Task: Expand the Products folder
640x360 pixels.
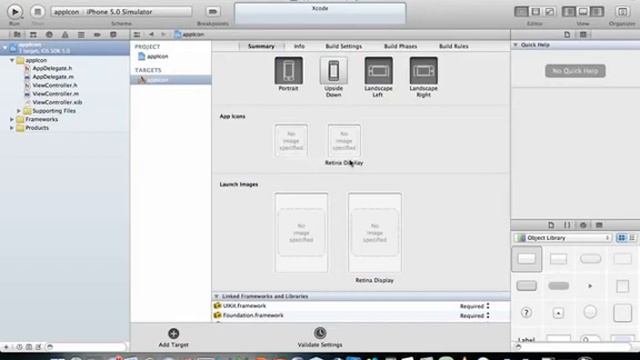Action: [x=12, y=128]
